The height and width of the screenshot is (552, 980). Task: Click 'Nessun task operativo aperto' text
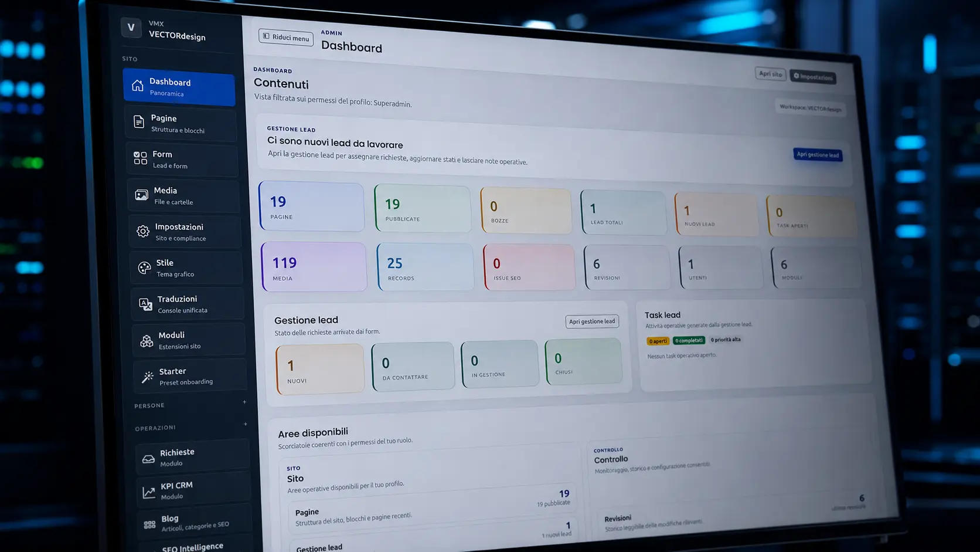(682, 355)
